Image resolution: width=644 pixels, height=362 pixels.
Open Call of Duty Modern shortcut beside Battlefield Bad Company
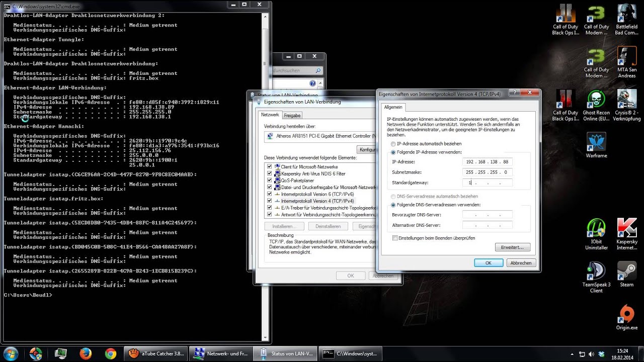pyautogui.click(x=596, y=20)
